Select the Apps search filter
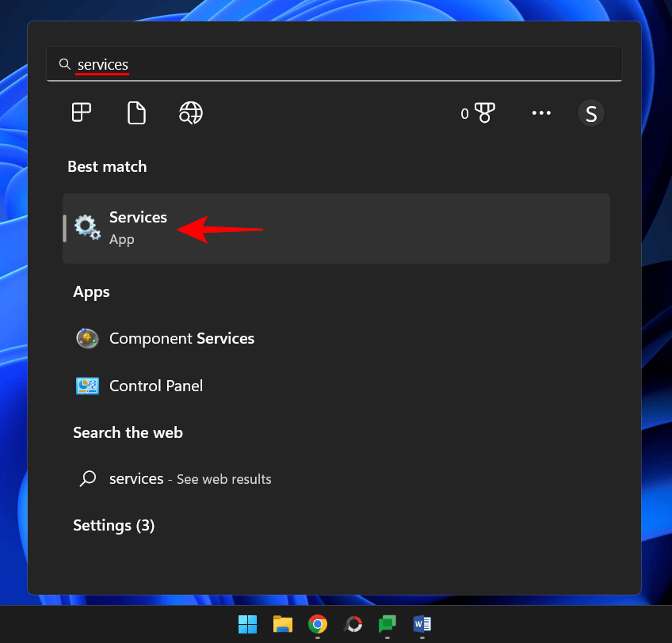672x643 pixels. 81,112
